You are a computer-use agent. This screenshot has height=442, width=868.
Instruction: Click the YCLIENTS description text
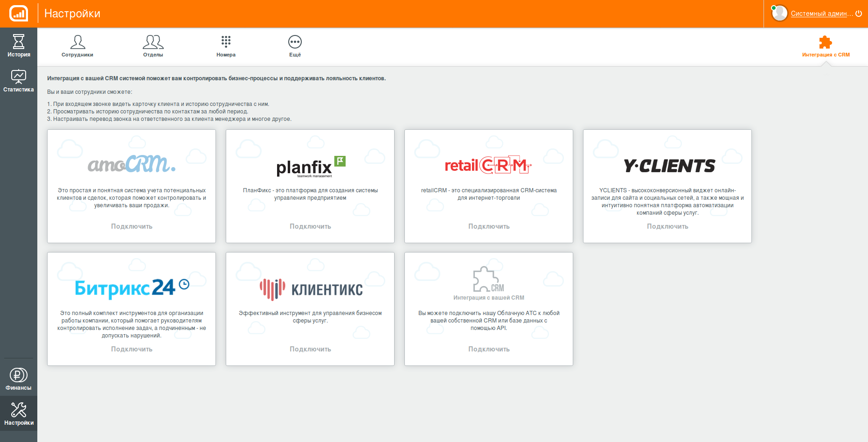667,202
